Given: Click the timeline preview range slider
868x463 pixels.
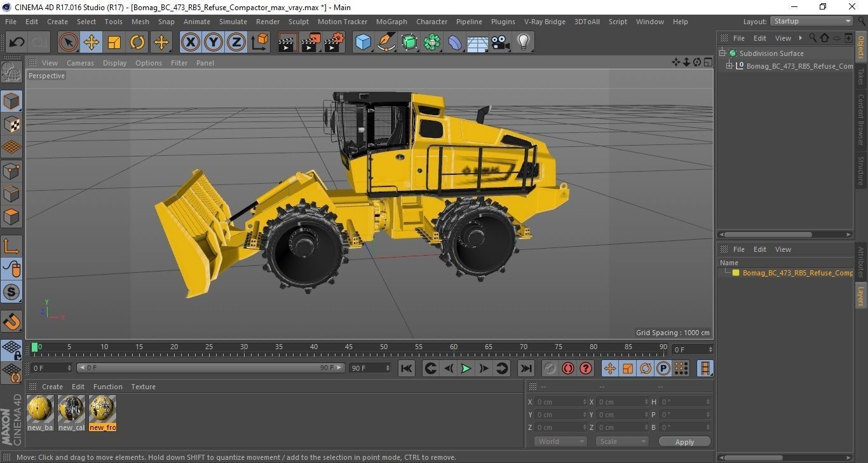Looking at the screenshot, I should pos(211,368).
